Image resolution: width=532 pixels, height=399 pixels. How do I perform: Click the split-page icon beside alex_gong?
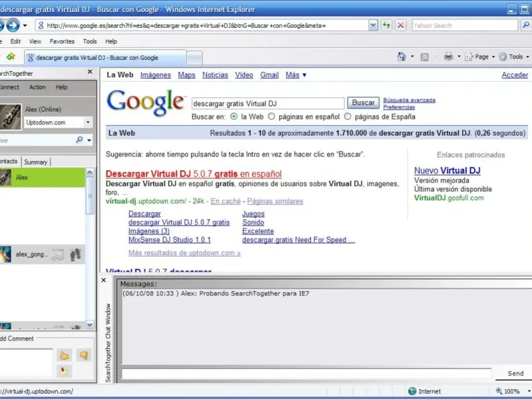[58, 255]
